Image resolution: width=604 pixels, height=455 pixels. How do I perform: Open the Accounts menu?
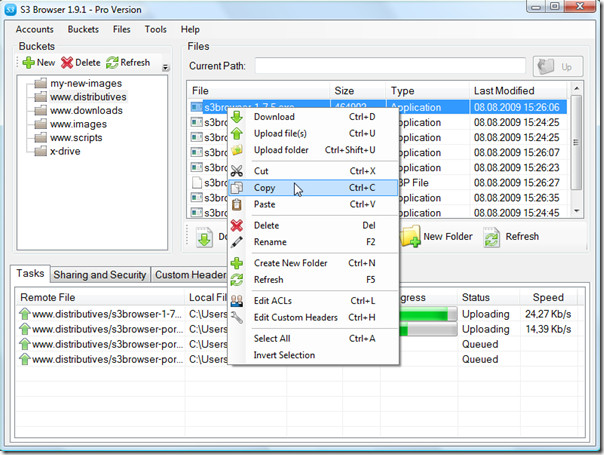(35, 29)
